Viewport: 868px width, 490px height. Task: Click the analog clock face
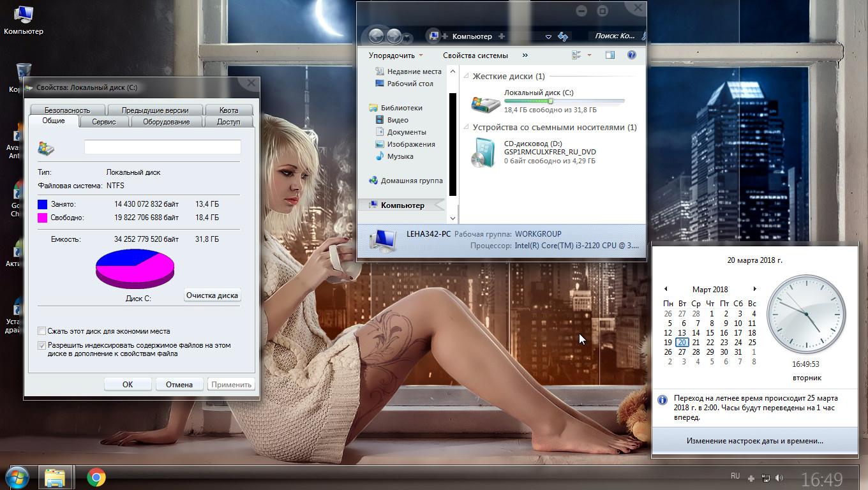[806, 314]
